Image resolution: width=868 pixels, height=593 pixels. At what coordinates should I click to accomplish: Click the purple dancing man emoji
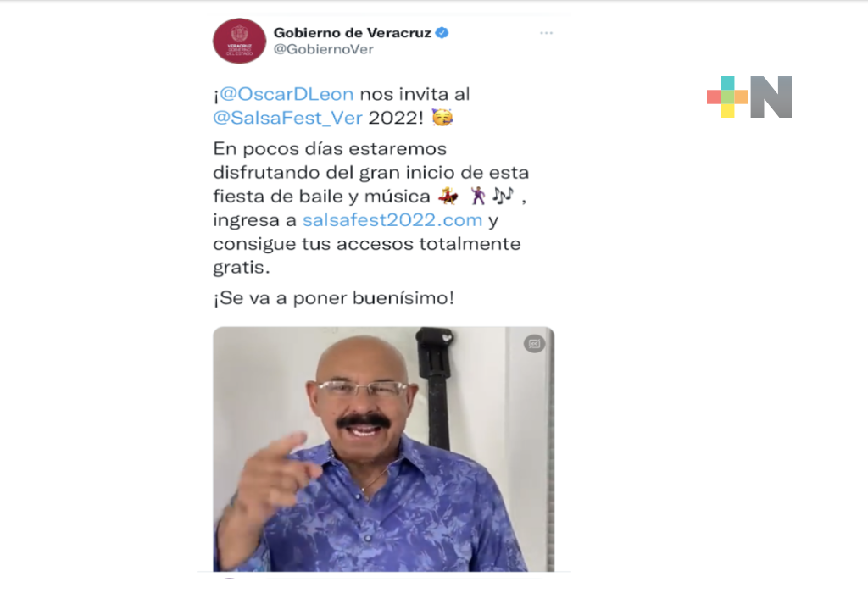pos(478,196)
